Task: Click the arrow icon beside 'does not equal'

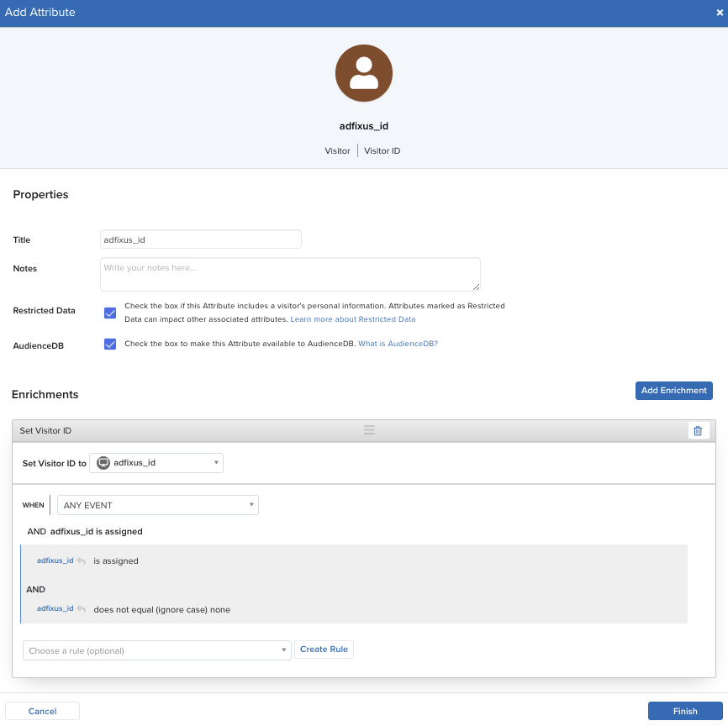Action: pyautogui.click(x=82, y=609)
